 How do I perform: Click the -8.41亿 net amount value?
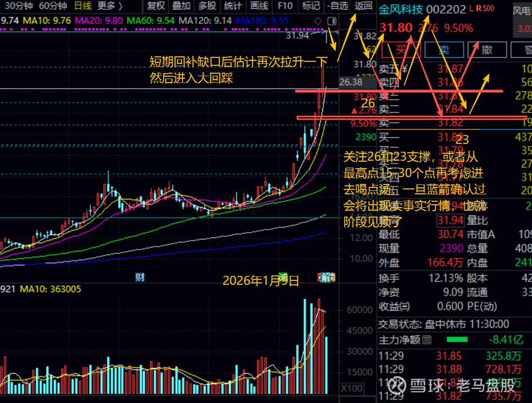[x=505, y=340]
